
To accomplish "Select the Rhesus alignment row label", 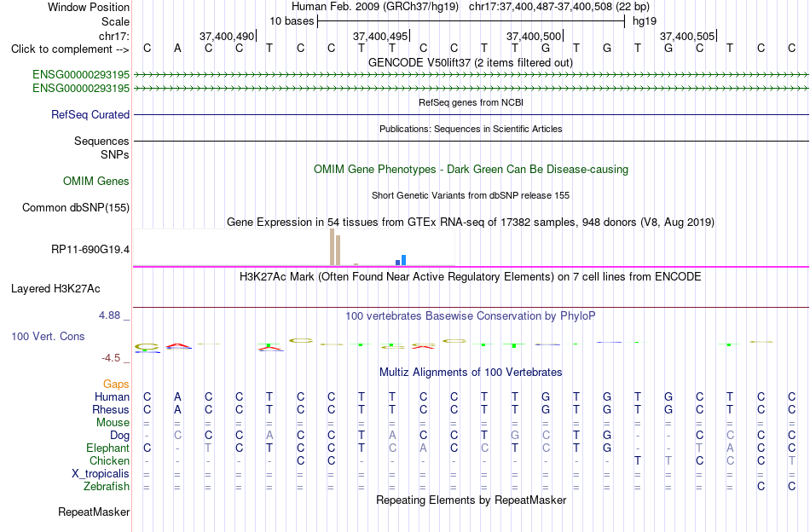I will point(111,409).
